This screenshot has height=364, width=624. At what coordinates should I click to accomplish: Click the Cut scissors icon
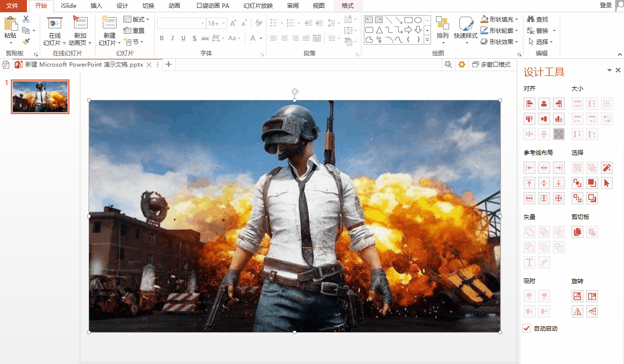click(26, 19)
